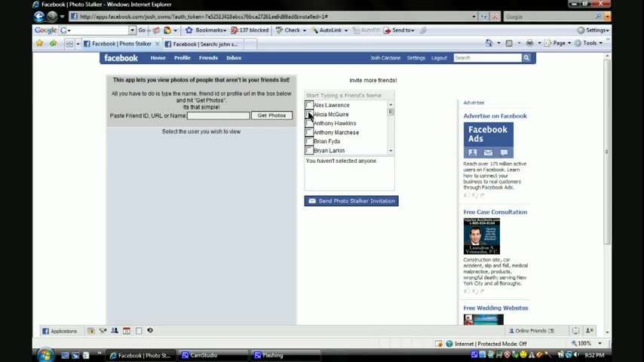This screenshot has height=362, width=644.
Task: Click the page vertical scrollbar thumb
Action: 606,152
